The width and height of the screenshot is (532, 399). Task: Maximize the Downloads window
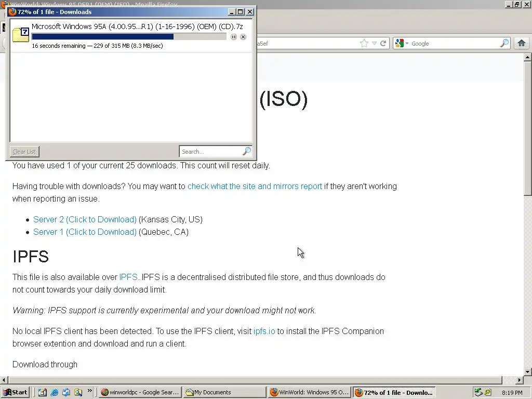[x=240, y=12]
